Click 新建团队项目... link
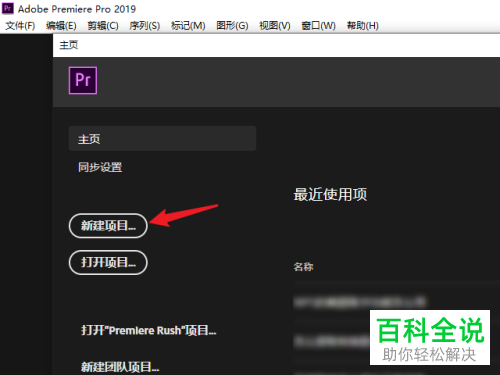500x375 pixels. point(120,367)
